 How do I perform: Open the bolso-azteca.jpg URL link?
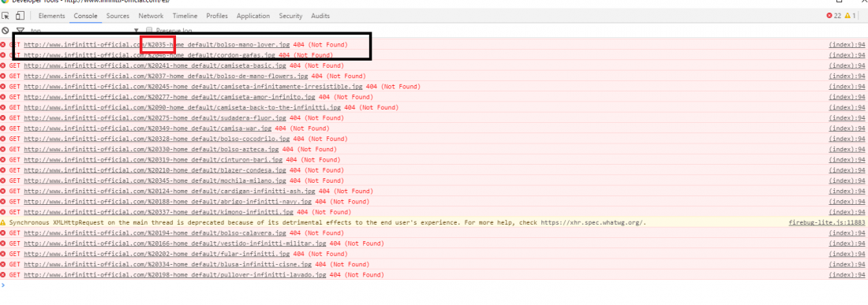pyautogui.click(x=152, y=149)
